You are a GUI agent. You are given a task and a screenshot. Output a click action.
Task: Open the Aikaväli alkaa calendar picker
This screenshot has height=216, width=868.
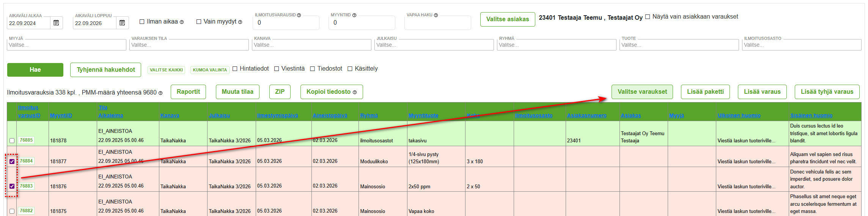[x=56, y=23]
